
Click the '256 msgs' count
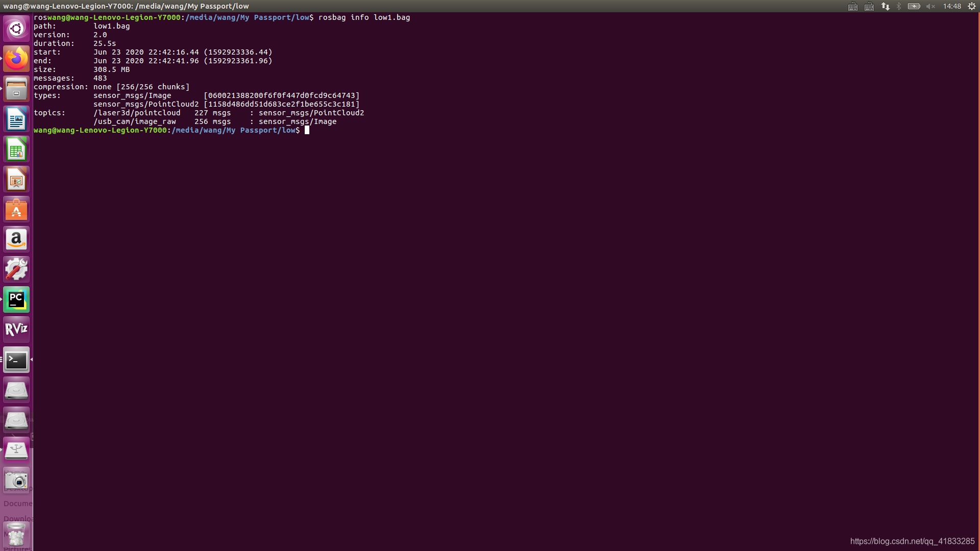coord(213,121)
